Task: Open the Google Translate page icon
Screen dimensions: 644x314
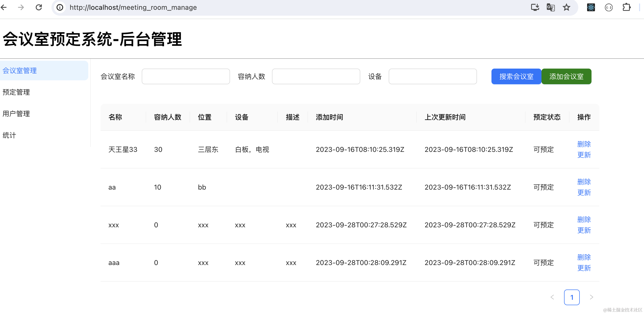Action: click(x=551, y=7)
